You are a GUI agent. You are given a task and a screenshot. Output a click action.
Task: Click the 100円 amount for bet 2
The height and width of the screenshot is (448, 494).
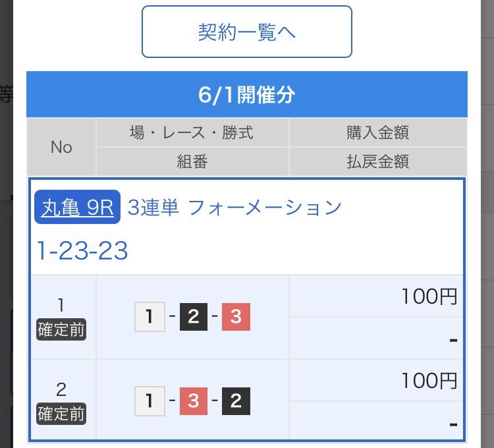[429, 381]
